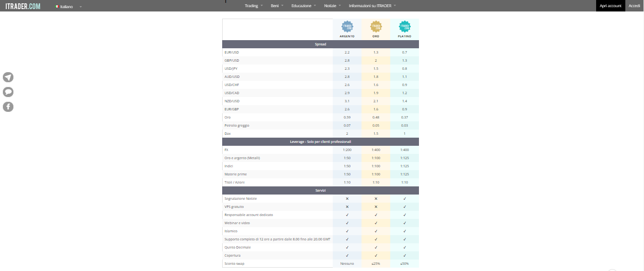The image size is (644, 271).
Task: Select the GBP/USD row label
Action: [x=232, y=60]
